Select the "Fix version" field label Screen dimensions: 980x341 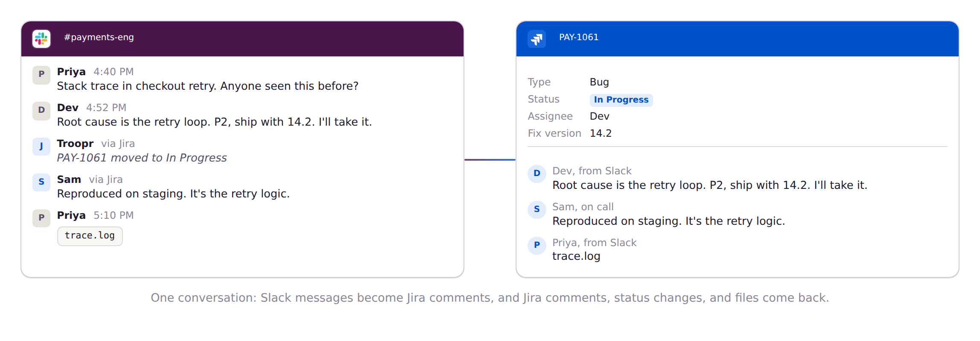point(554,133)
